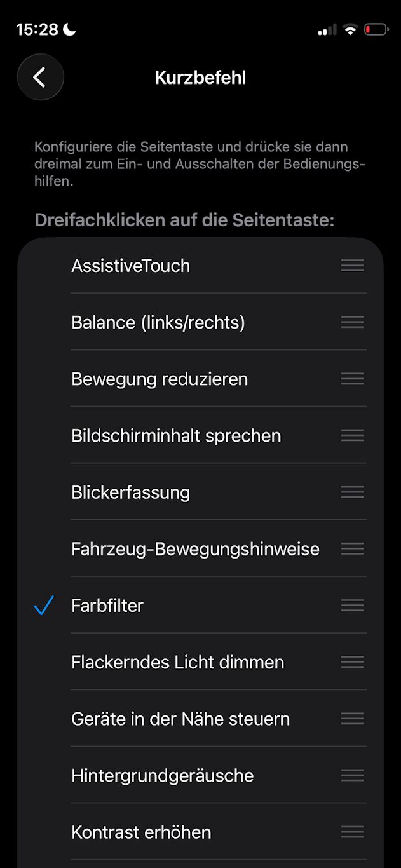Screen dimensions: 401x868
Task: Enable Bewegung reduzieren for triple-click
Action: pyautogui.click(x=160, y=379)
